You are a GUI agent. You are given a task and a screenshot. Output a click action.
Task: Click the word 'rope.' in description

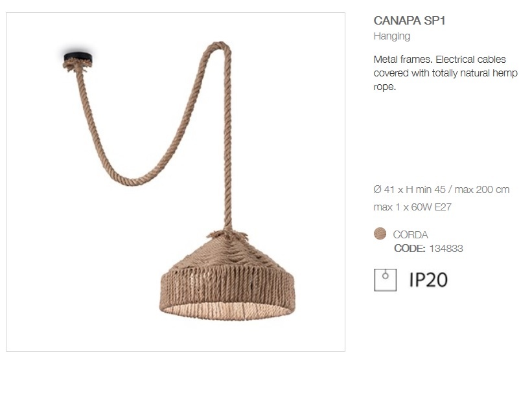coord(385,87)
